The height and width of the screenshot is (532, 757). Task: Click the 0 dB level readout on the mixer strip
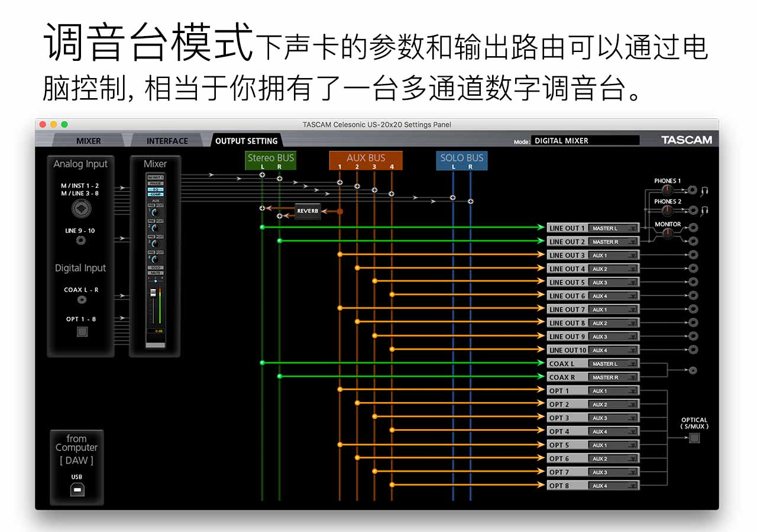[155, 331]
